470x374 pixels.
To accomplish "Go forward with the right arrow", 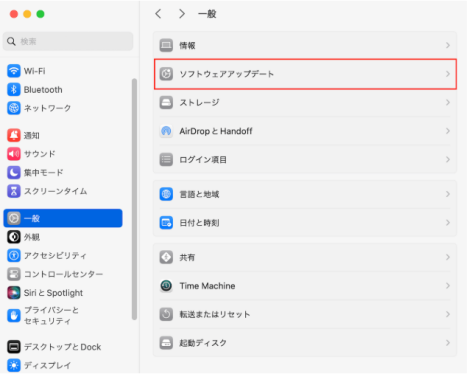I will pyautogui.click(x=182, y=14).
